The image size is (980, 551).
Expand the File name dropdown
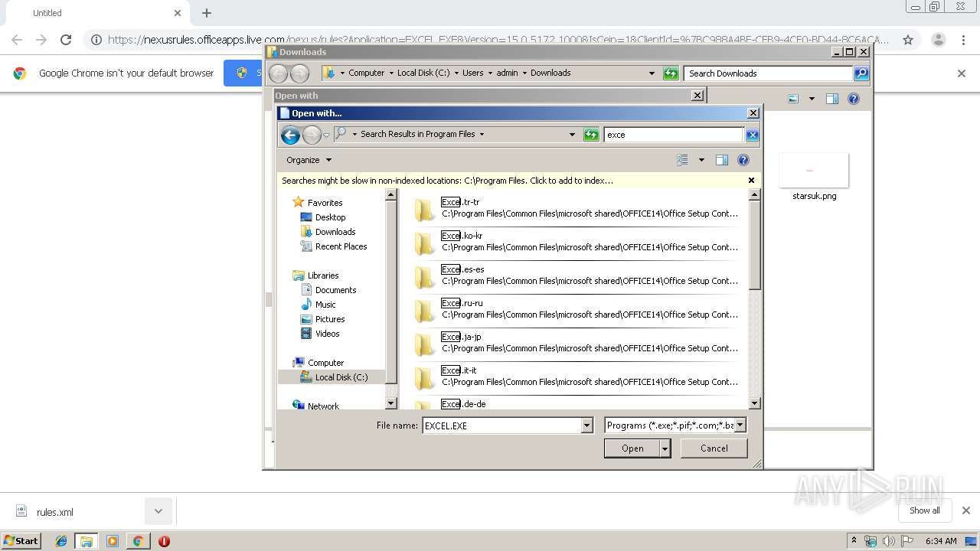pyautogui.click(x=587, y=425)
